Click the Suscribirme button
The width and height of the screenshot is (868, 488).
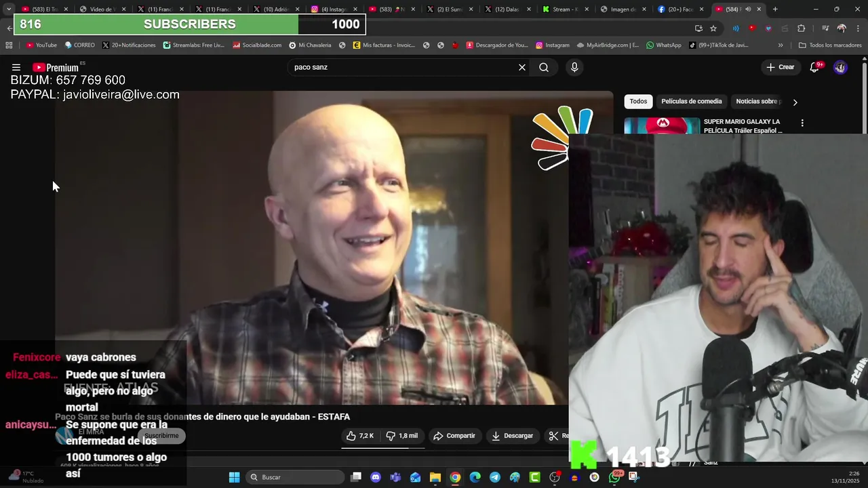pos(161,436)
